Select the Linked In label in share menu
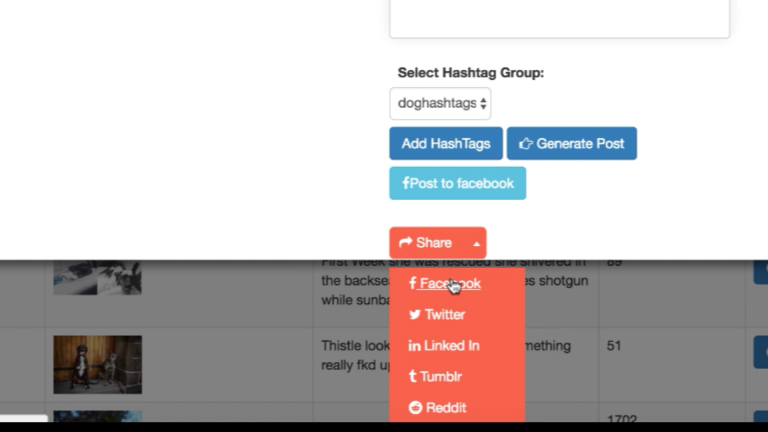 point(451,346)
